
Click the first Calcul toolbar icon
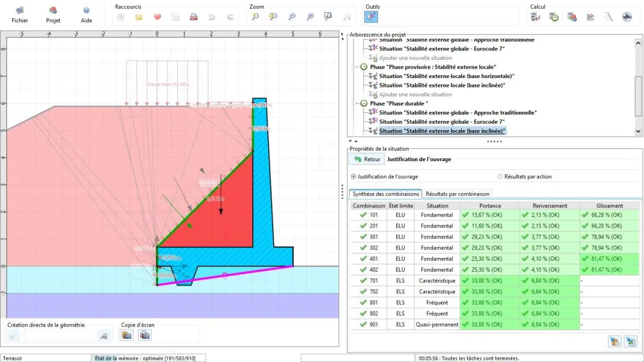click(536, 17)
